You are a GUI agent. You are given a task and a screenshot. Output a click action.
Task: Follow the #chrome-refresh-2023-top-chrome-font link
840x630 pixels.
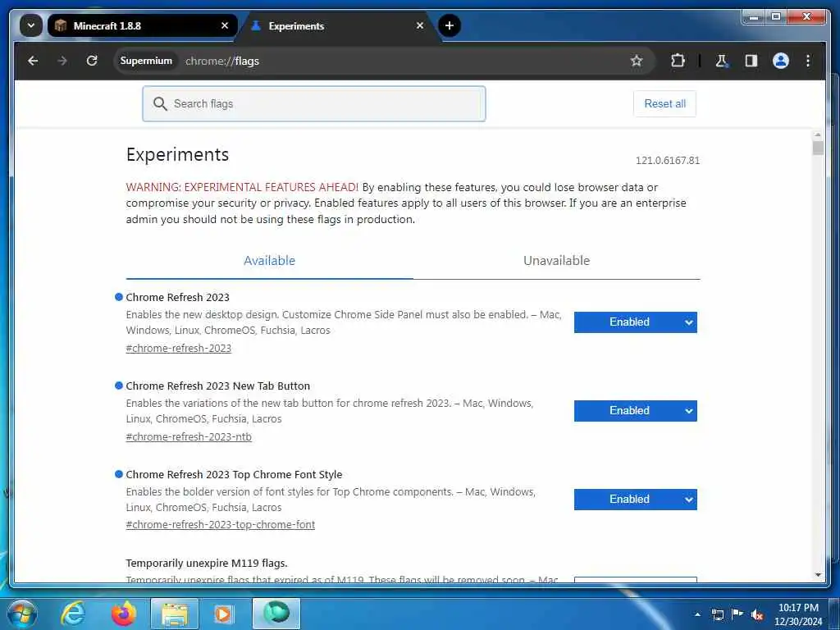click(220, 525)
